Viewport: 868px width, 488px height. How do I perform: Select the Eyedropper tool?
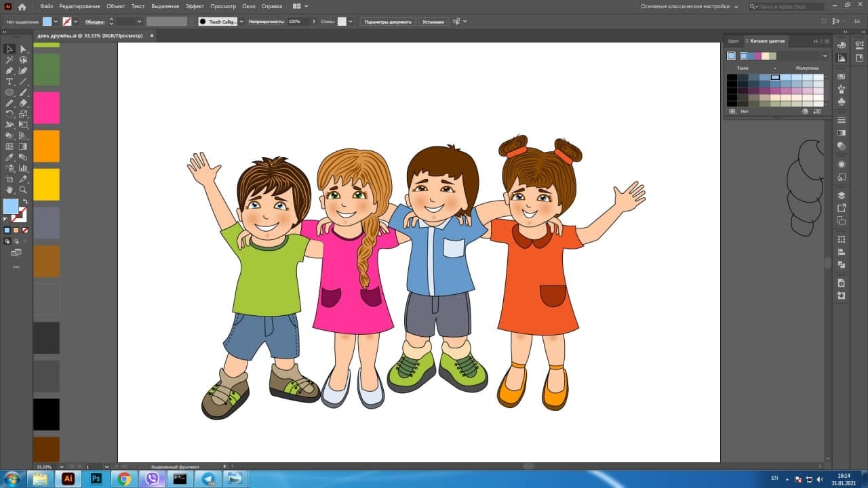[x=9, y=157]
